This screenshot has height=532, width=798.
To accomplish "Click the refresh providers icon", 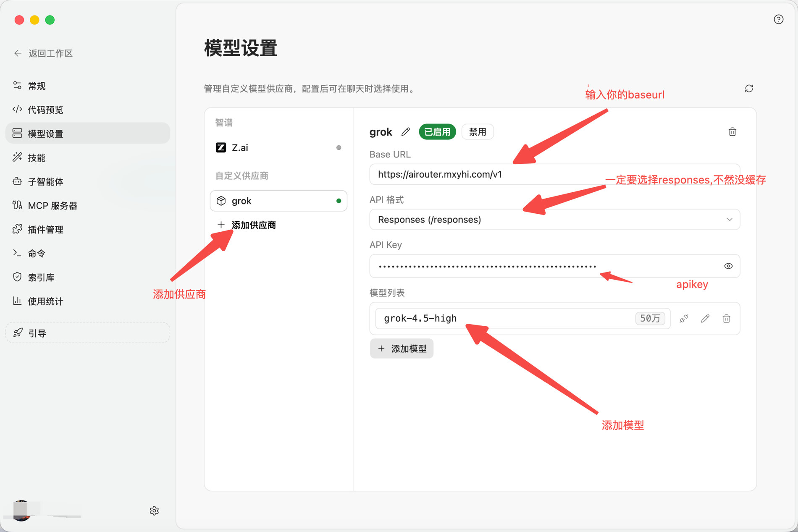I will pos(749,89).
